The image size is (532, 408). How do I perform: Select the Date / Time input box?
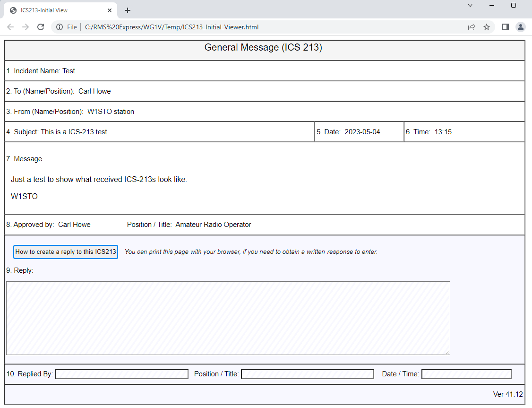click(466, 374)
